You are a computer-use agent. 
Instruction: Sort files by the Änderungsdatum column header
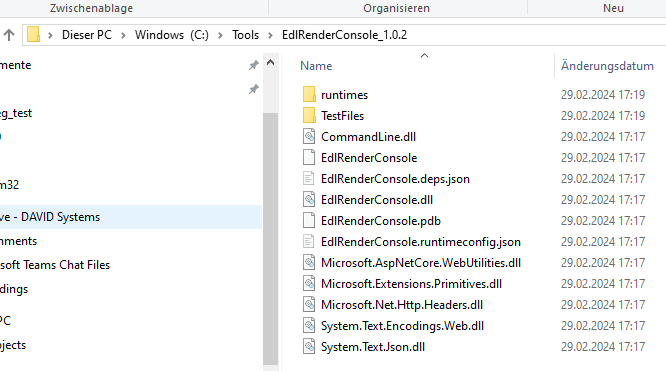click(x=607, y=66)
